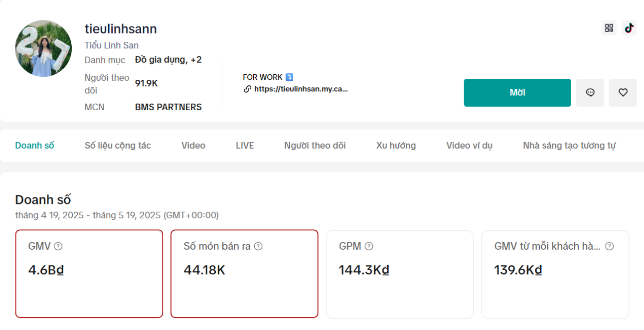Go to Người theo dõi tab
644x330 pixels.
point(315,146)
